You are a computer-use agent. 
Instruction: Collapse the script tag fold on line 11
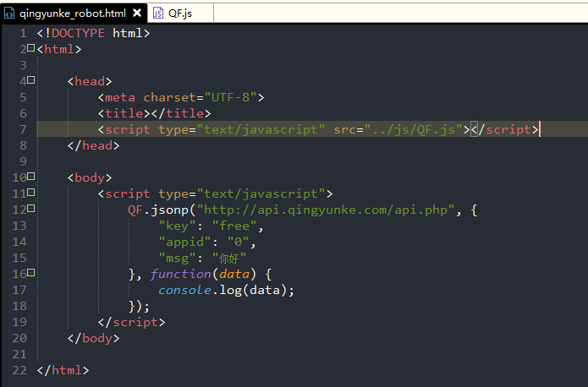(x=31, y=192)
